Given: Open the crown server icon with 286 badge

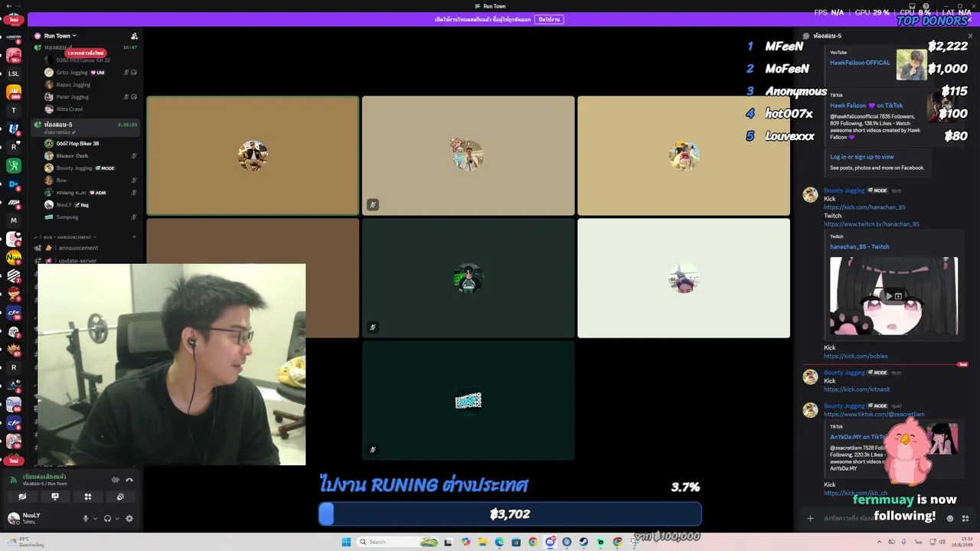Looking at the screenshot, I should pyautogui.click(x=14, y=93).
